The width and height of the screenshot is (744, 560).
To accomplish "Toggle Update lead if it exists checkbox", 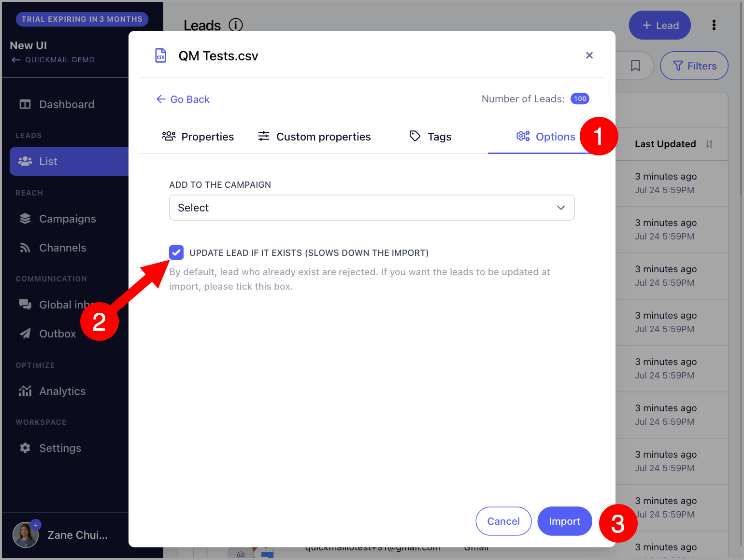I will pos(176,252).
